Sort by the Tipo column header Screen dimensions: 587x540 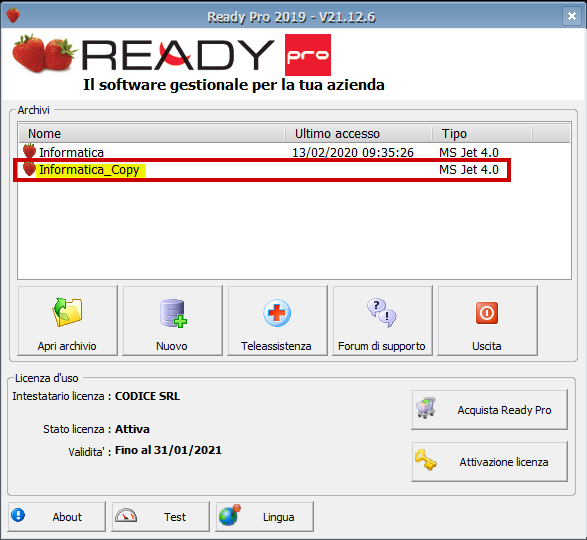click(x=482, y=134)
